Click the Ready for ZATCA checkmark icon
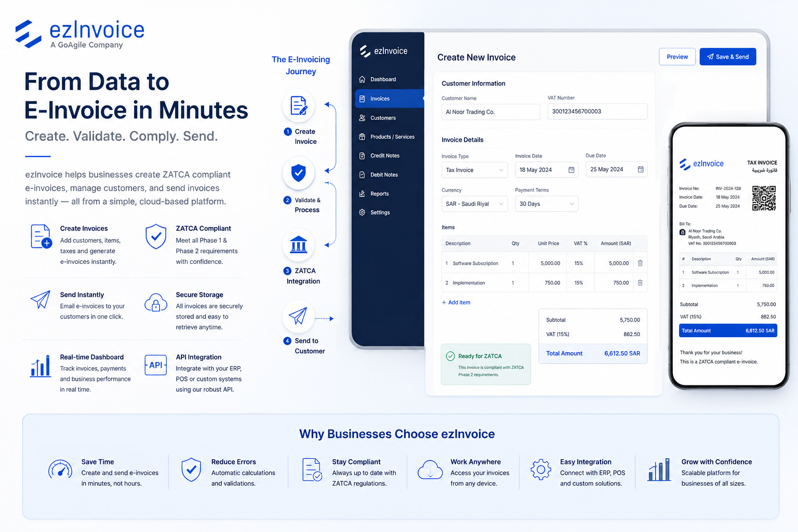798x532 pixels. [450, 356]
